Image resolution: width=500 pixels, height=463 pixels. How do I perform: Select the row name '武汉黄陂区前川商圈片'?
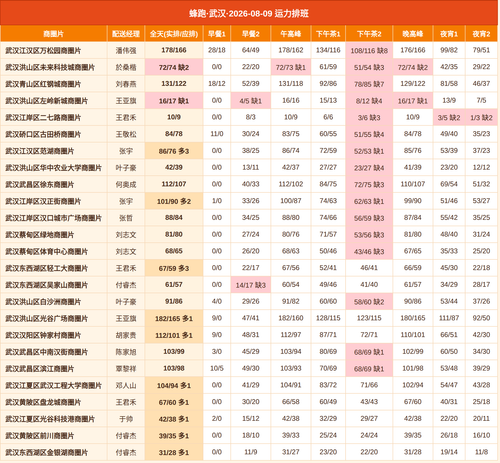point(40,435)
